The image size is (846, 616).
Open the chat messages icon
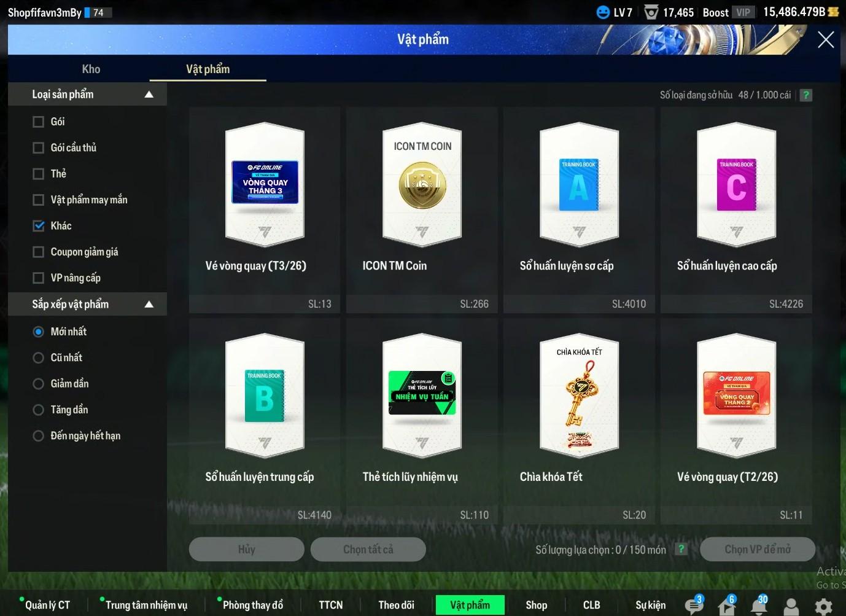click(x=693, y=606)
